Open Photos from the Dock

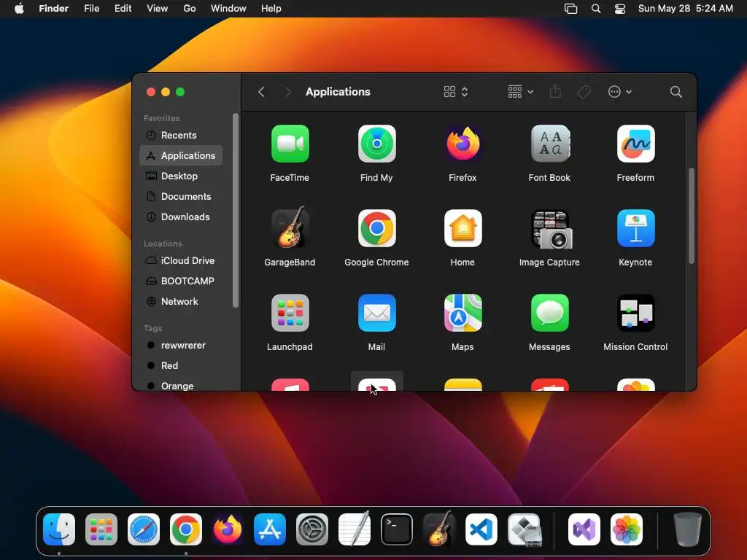click(627, 529)
